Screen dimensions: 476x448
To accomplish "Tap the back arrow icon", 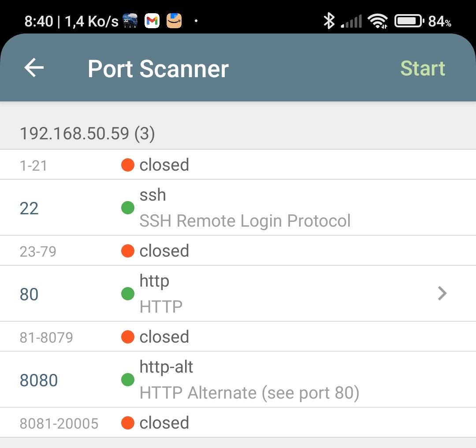I will [34, 68].
